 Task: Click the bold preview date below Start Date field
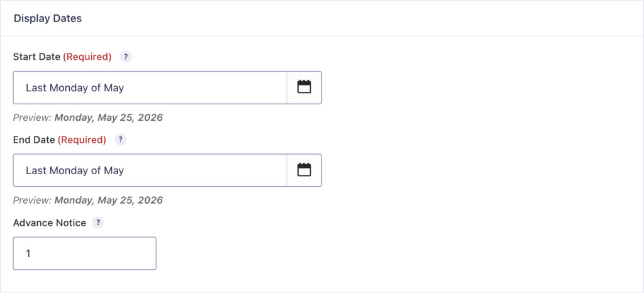click(108, 117)
